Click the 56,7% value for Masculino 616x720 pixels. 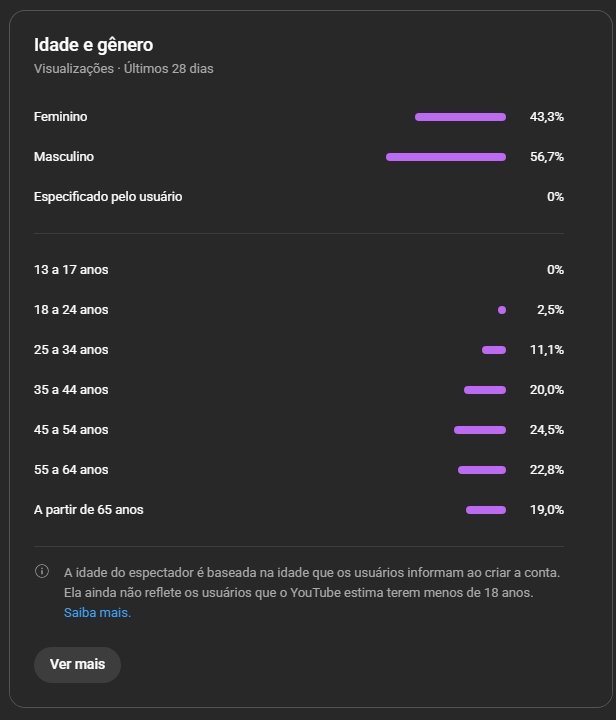click(x=547, y=157)
